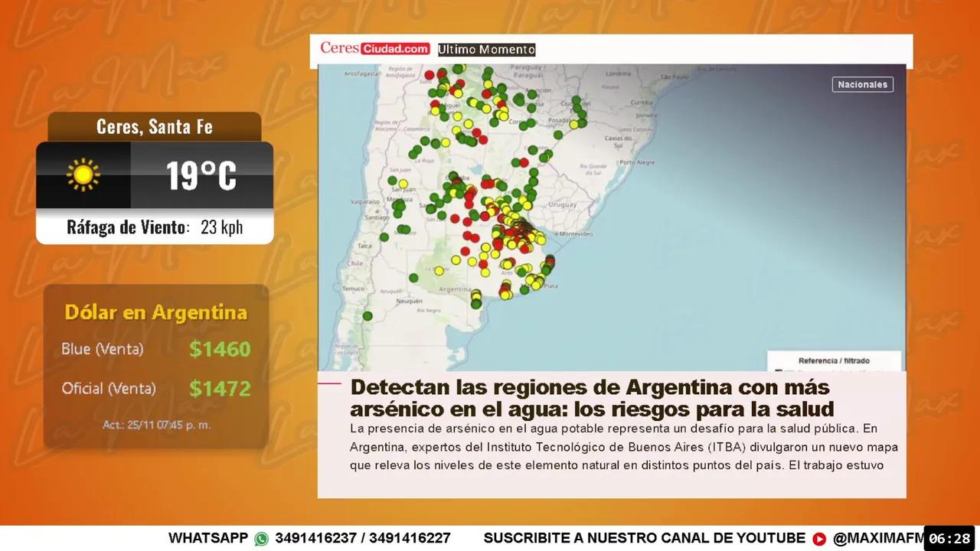
Task: Click the SUSCRIBITE A NUESTRO CANAL DE YOUTUBE text
Action: click(645, 539)
